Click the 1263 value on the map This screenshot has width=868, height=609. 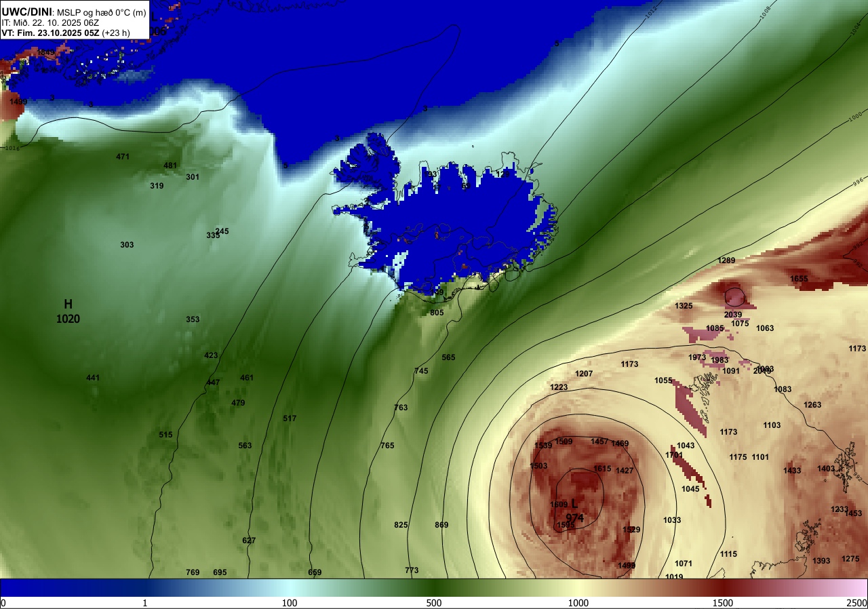[812, 405]
